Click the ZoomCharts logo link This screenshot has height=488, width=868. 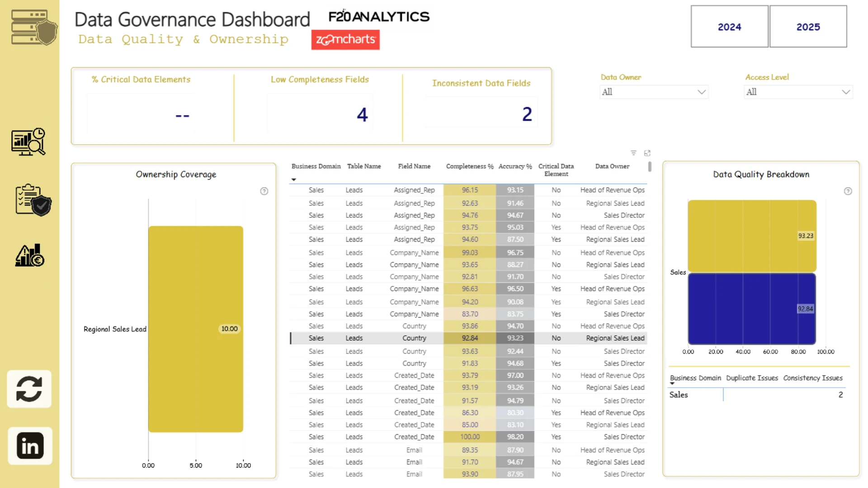345,40
